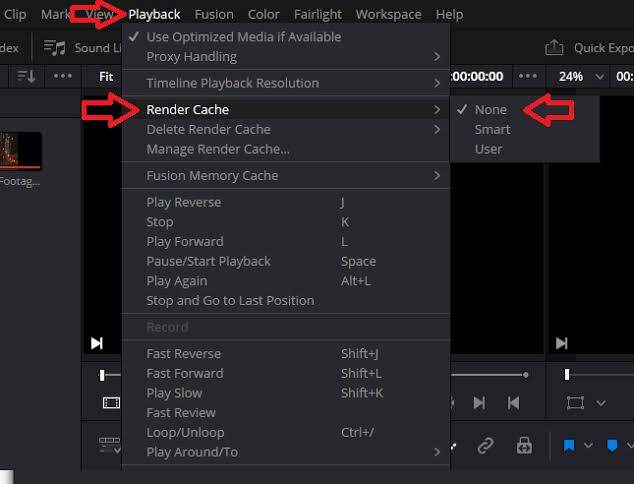634x484 pixels.
Task: Expand the Delete Render Cache submenu
Action: pyautogui.click(x=286, y=129)
